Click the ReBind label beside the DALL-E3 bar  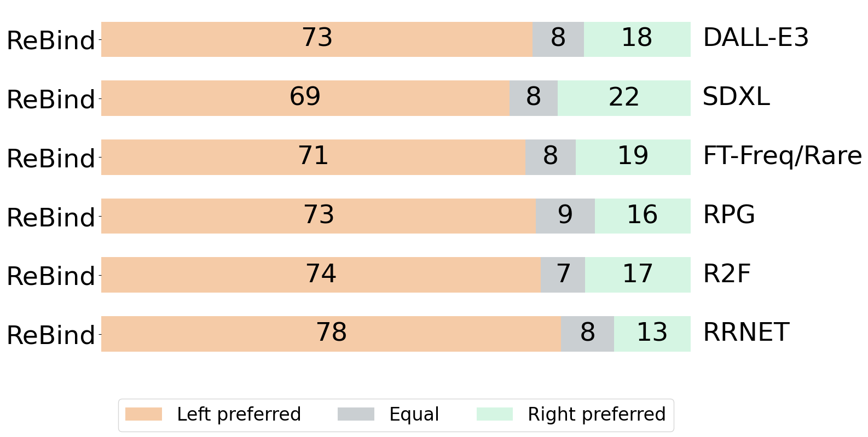pos(51,40)
